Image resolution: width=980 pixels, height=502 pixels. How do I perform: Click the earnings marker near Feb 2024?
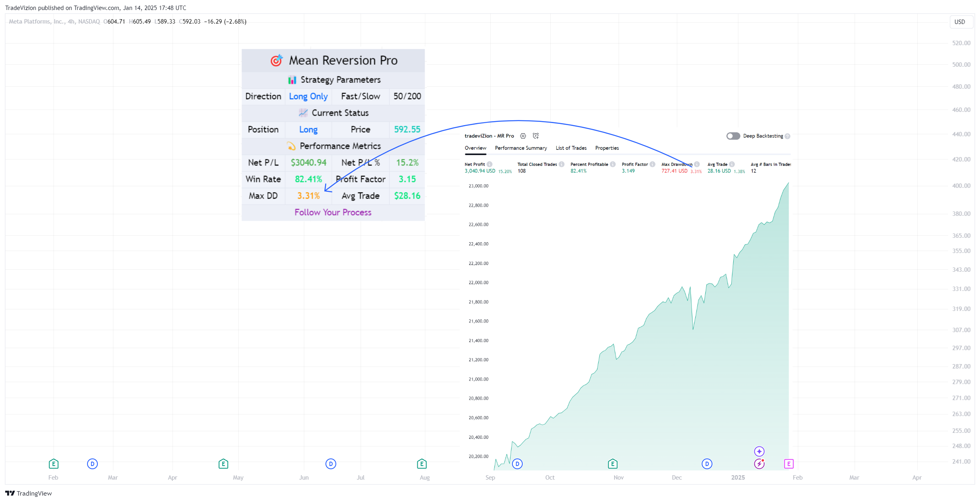54,464
